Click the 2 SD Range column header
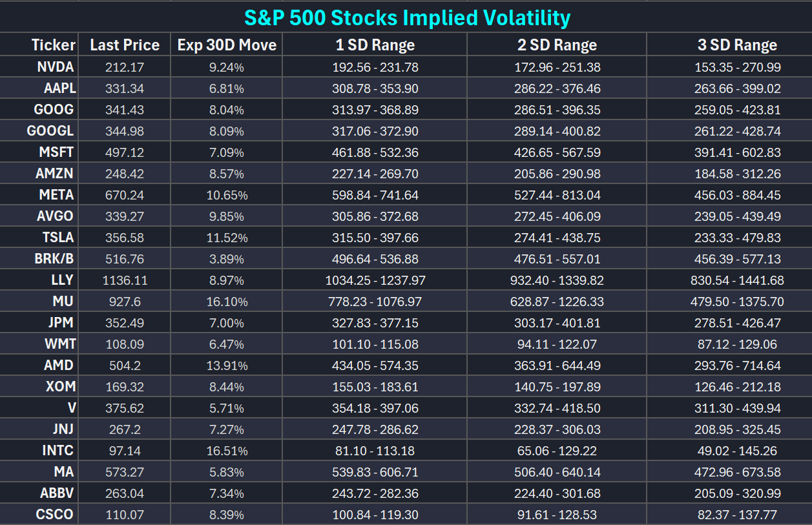812x525 pixels. pos(557,45)
